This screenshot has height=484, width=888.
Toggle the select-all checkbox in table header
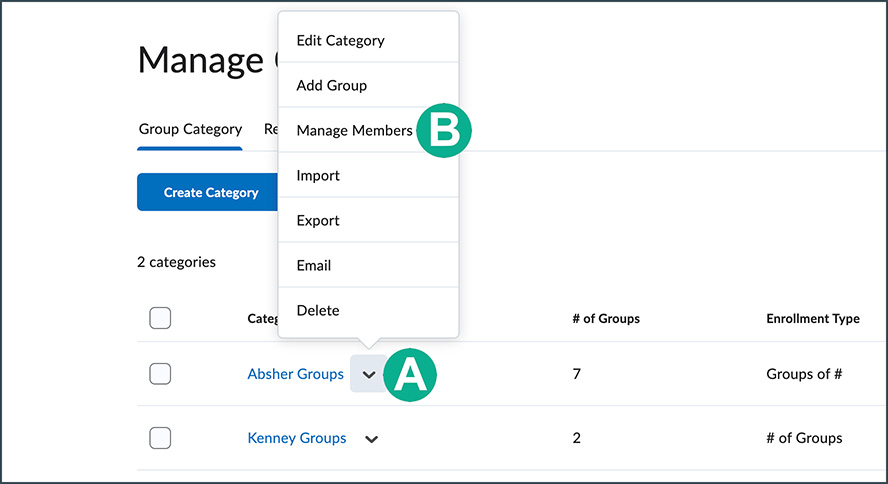pos(160,318)
